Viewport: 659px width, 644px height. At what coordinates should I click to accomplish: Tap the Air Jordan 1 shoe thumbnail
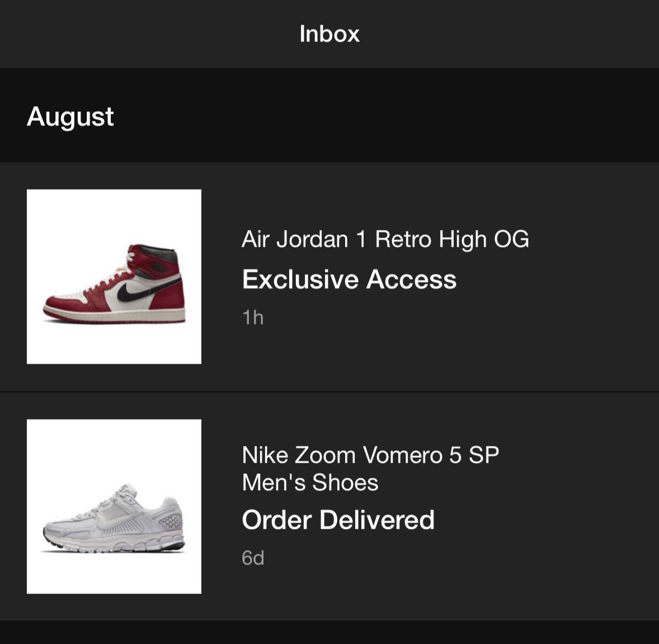point(114,276)
